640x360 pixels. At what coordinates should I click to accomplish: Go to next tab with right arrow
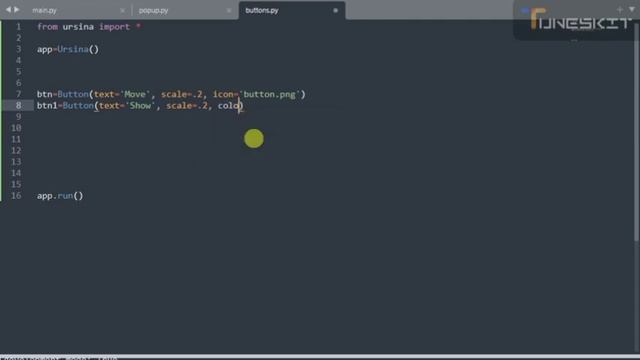pos(17,9)
